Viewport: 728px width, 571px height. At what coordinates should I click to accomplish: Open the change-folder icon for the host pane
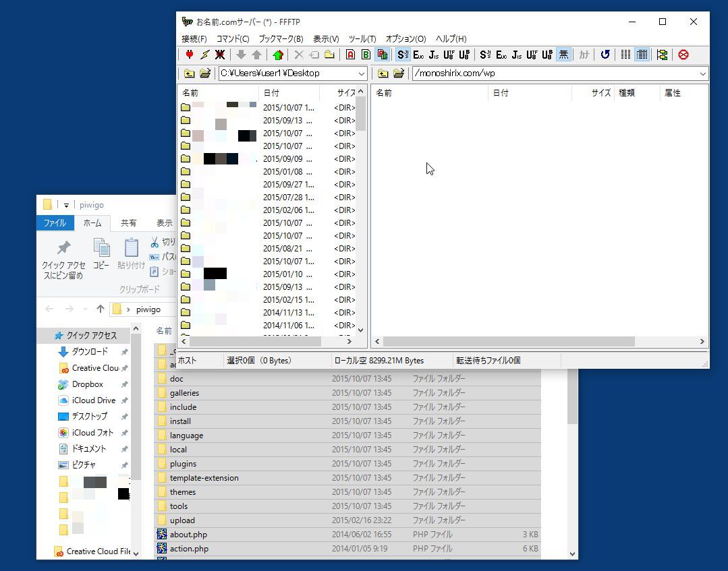[x=398, y=73]
